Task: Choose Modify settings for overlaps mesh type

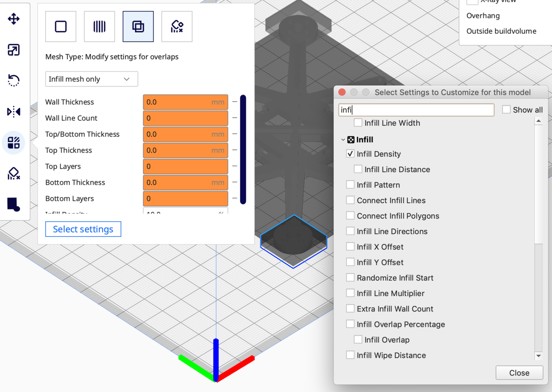Action: click(138, 27)
